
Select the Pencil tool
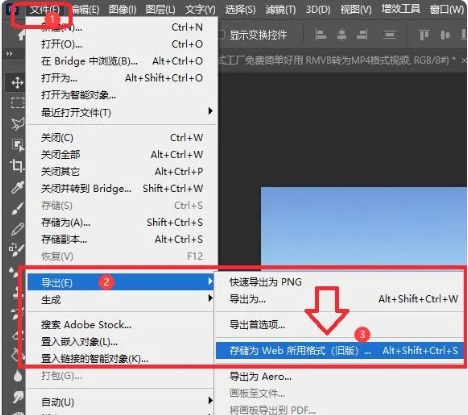click(17, 229)
